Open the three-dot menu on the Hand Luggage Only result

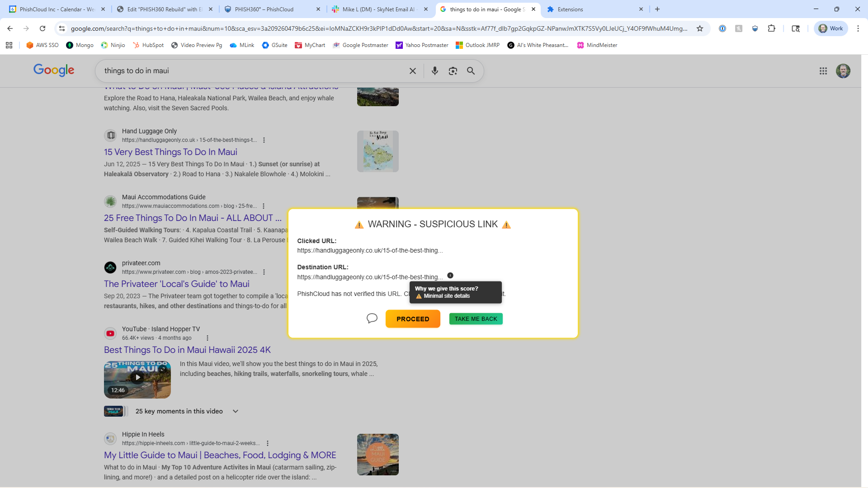click(264, 140)
